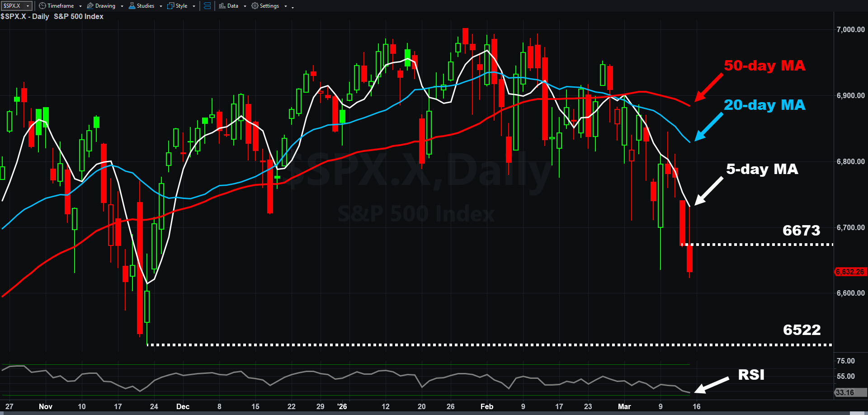This screenshot has height=415, width=868.
Task: Select the 50-day MA text annotation
Action: click(764, 66)
